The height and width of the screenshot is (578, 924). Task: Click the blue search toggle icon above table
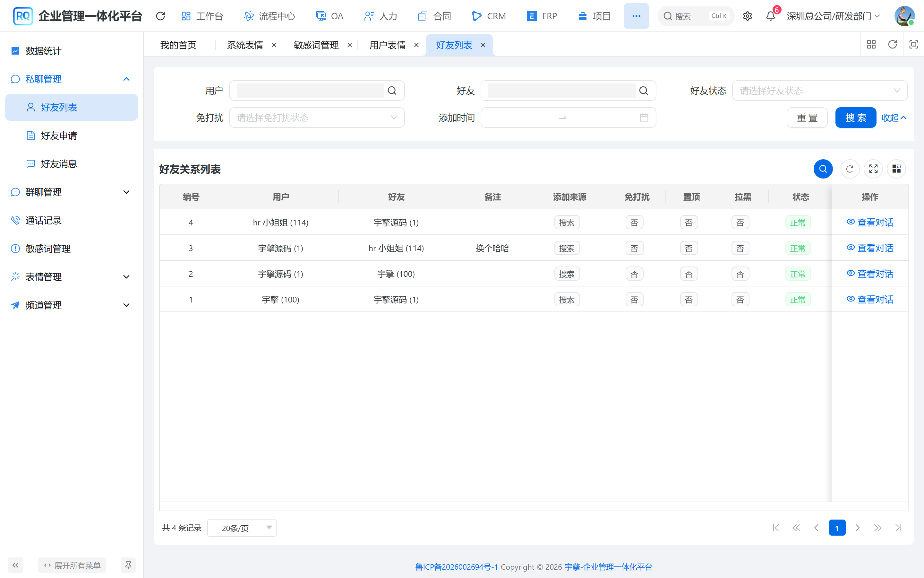tap(823, 169)
